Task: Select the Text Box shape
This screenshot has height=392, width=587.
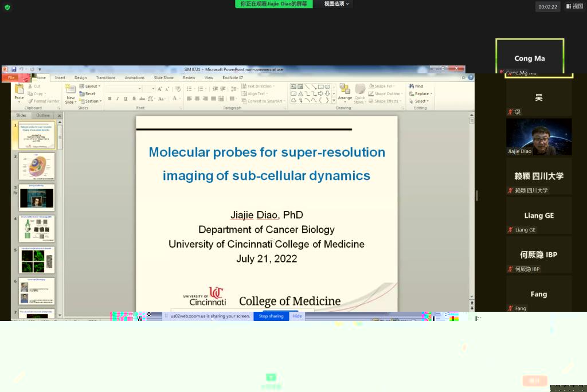Action: [293, 87]
